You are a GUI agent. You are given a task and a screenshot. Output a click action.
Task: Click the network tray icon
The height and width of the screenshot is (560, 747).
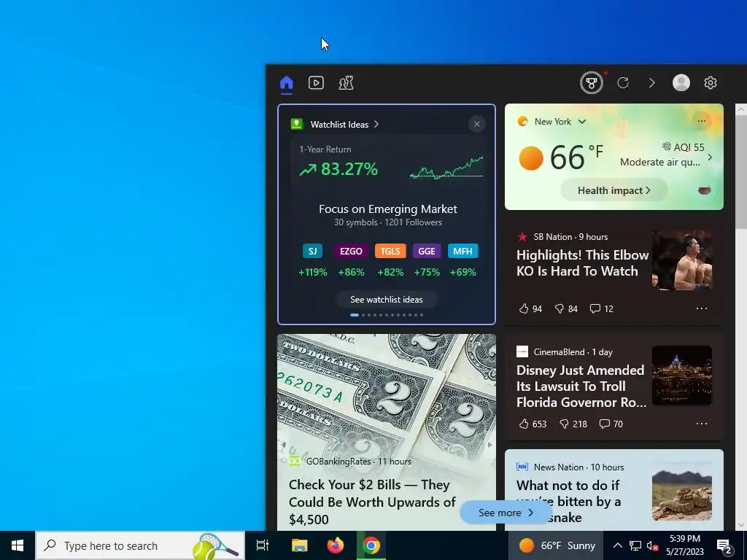[x=635, y=545]
